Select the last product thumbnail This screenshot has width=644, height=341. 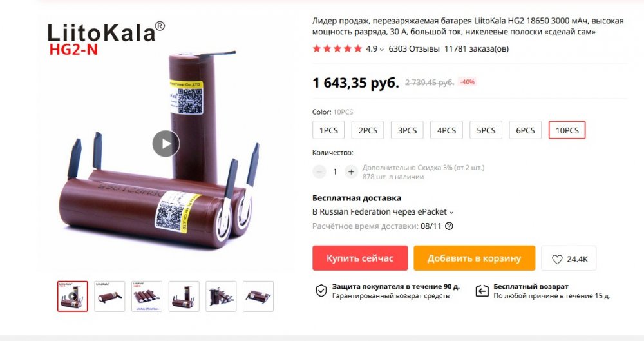[258, 296]
